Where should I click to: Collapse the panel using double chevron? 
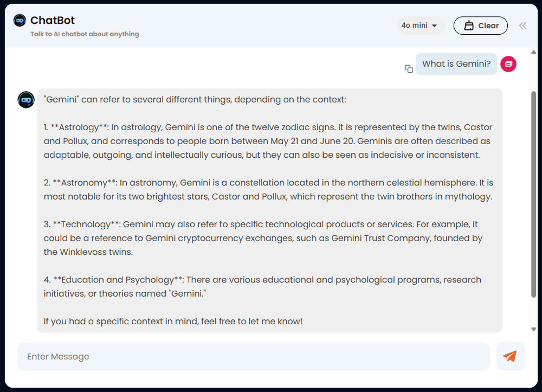point(522,25)
